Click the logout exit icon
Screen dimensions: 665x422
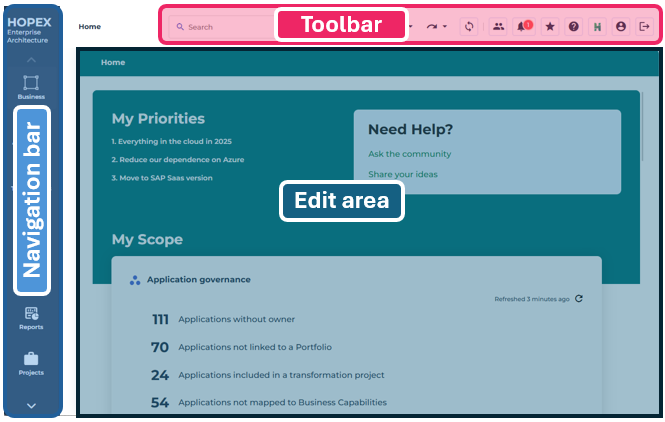pyautogui.click(x=644, y=27)
